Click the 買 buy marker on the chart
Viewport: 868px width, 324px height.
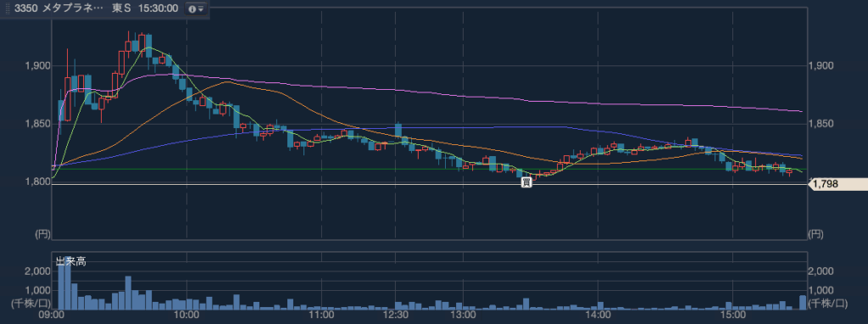(x=527, y=182)
